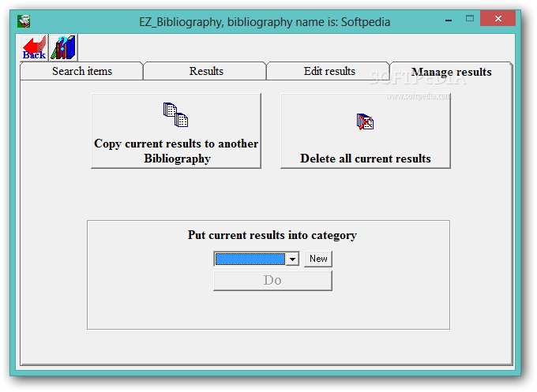This screenshot has height=392, width=537.
Task: Close the EZ_Bibliography window
Action: [x=498, y=18]
